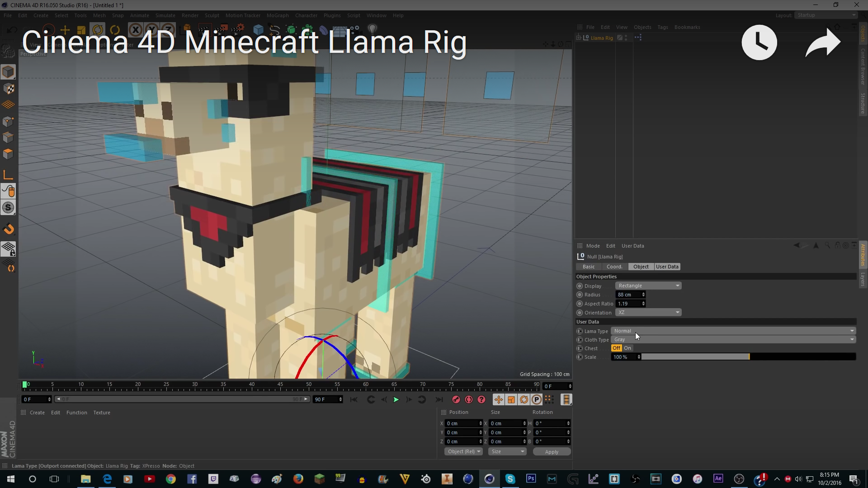Set Chest to On
868x488 pixels.
(x=627, y=348)
